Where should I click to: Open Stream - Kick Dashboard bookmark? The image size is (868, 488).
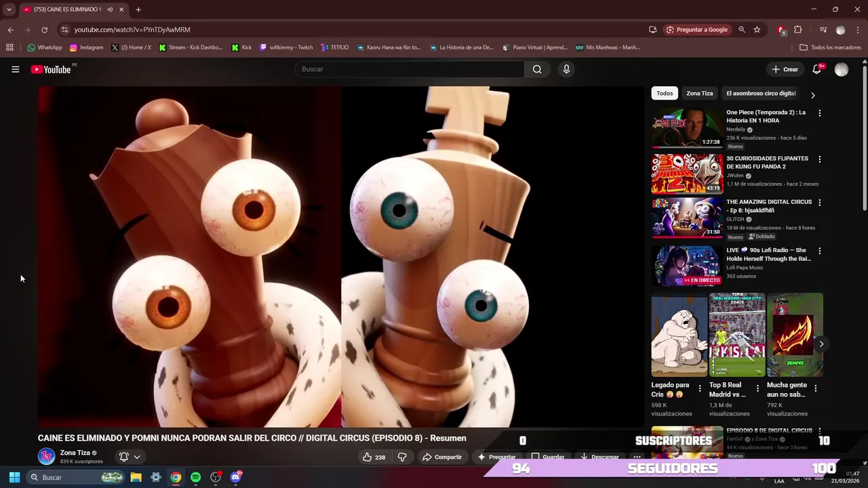[x=191, y=47]
